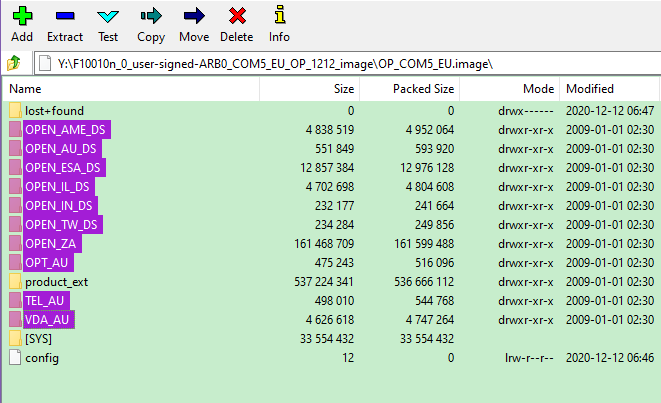
Task: Select the OPEN_TW_DS folder icon
Action: click(x=15, y=224)
